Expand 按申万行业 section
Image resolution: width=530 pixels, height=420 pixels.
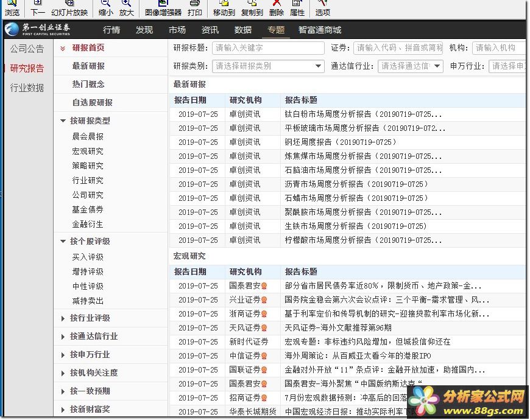63,355
